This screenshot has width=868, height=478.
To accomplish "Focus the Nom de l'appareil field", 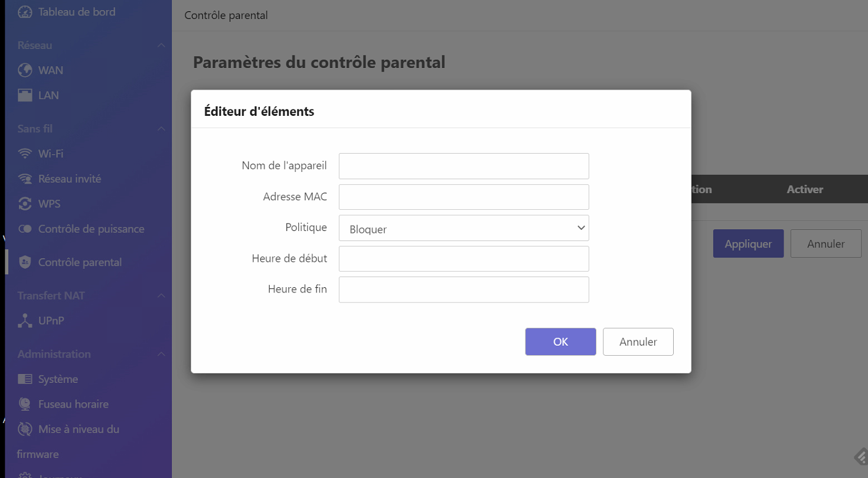I will click(464, 166).
